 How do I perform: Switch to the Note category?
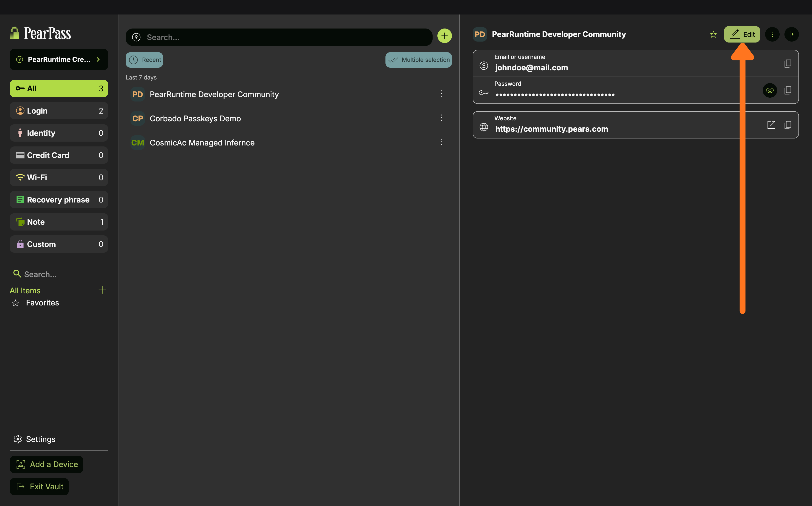pos(59,222)
